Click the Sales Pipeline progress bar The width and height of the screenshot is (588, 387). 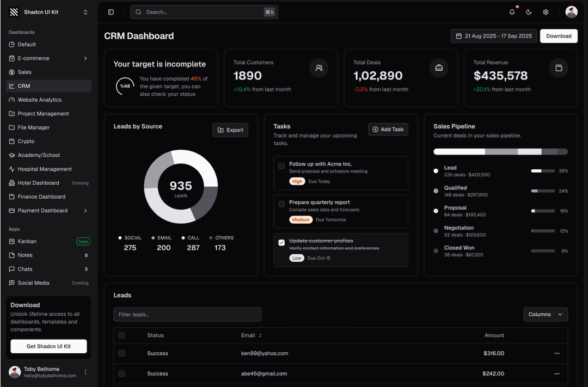500,151
